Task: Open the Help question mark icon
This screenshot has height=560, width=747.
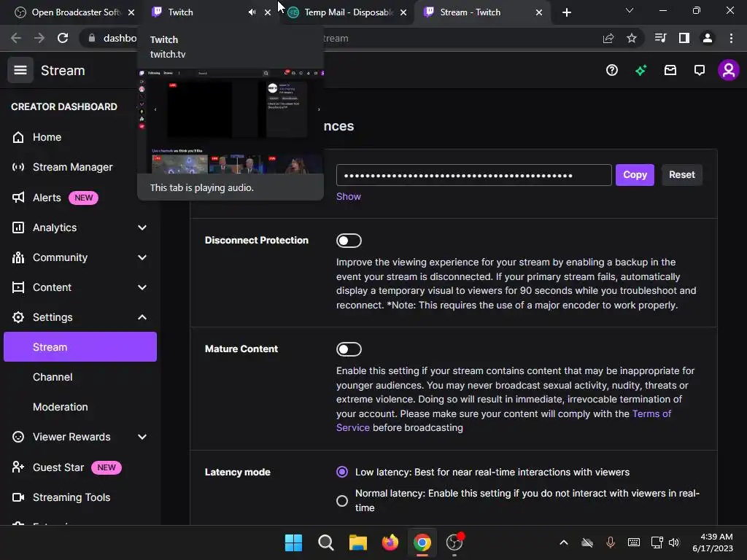Action: pos(612,71)
